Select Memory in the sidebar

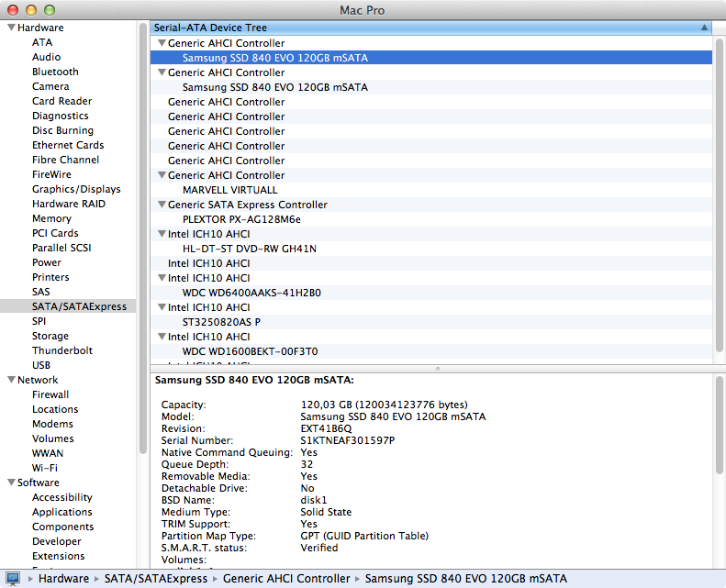point(51,218)
